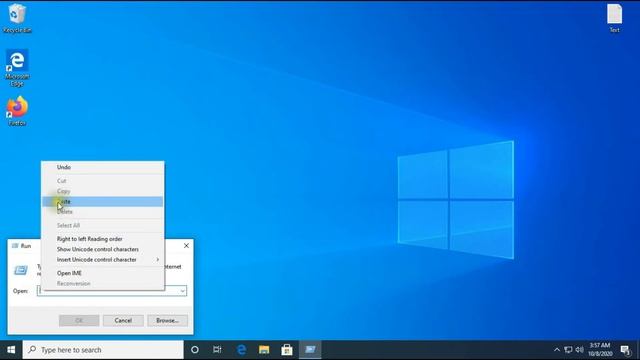Expand the Open combo box dropdown arrow
This screenshot has height=360, width=640.
pos(182,291)
